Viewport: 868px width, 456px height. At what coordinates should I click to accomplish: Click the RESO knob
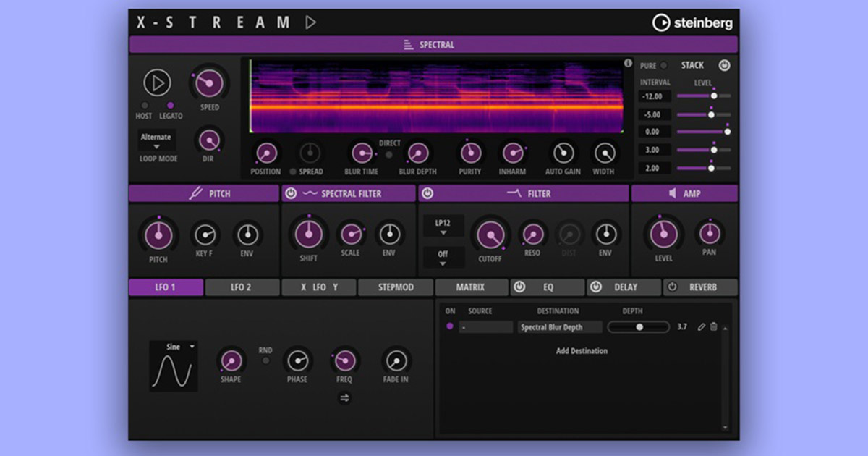click(532, 234)
